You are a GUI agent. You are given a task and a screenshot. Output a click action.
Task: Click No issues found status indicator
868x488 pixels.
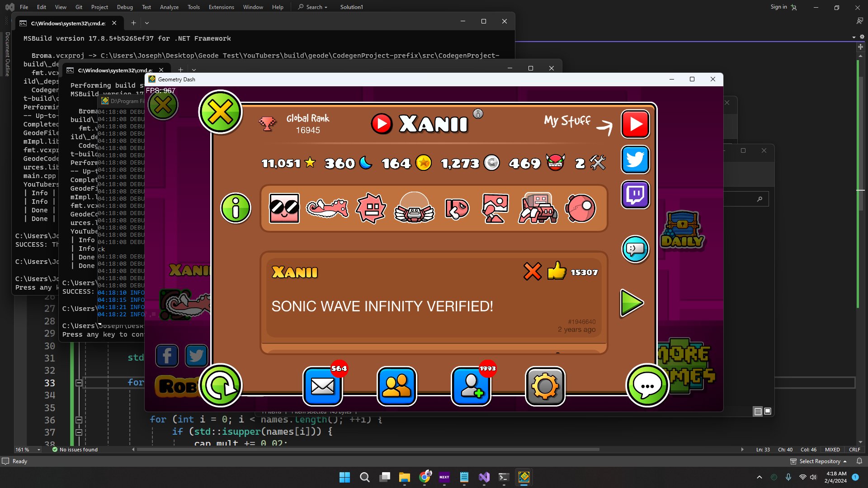point(75,450)
